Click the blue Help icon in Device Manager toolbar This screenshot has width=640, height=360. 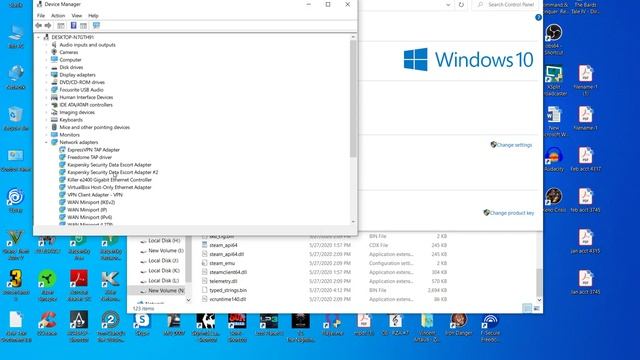pyautogui.click(x=73, y=25)
